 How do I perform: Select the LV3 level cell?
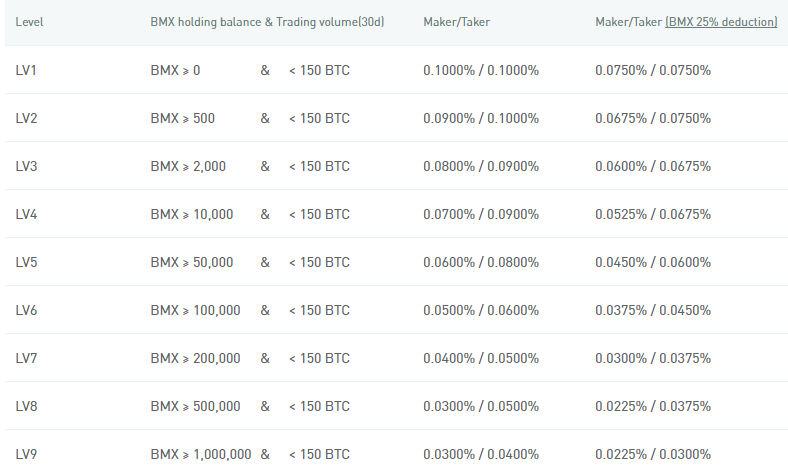[26, 166]
